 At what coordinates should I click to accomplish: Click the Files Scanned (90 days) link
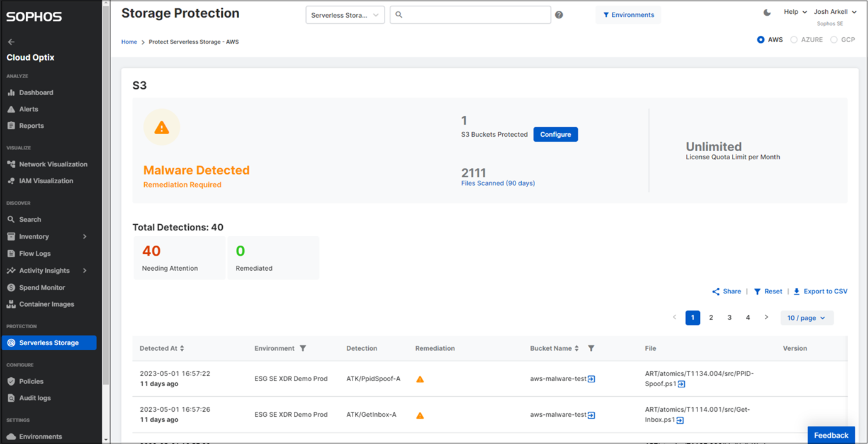pos(498,183)
